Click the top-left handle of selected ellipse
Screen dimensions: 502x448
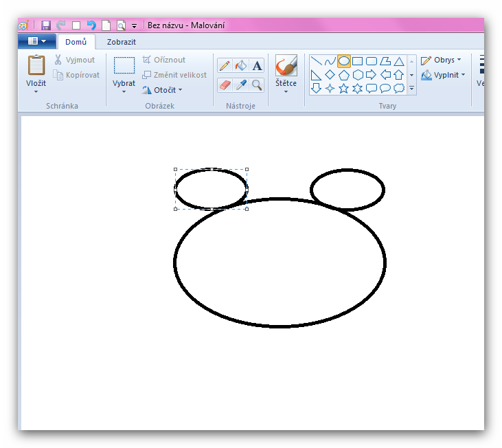pyautogui.click(x=175, y=170)
